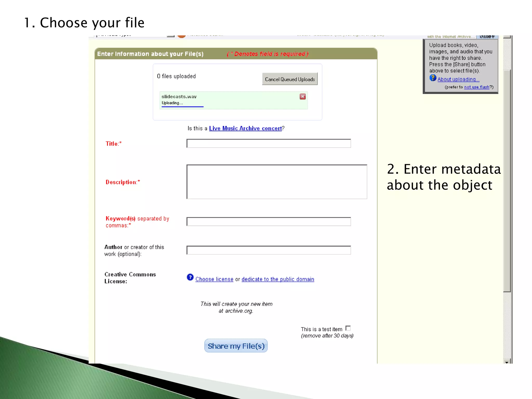This screenshot has width=532, height=399.
Task: Click the 'not use flash' link
Action: [x=477, y=87]
